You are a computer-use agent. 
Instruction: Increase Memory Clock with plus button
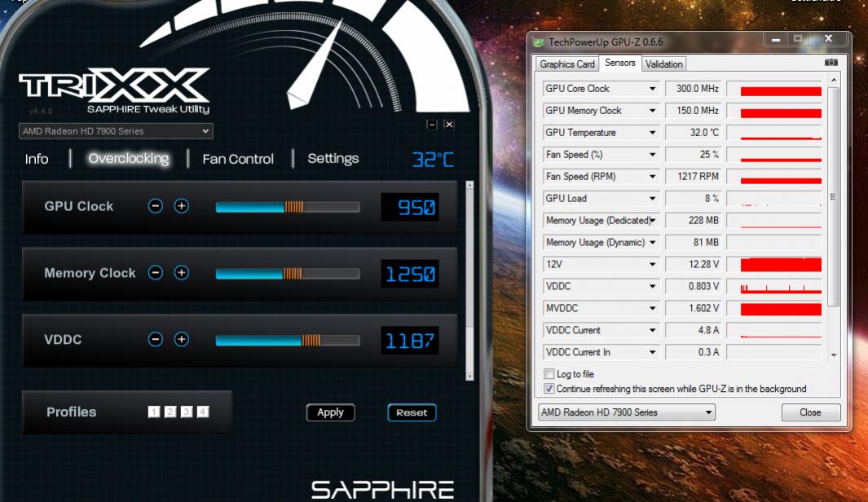click(182, 273)
